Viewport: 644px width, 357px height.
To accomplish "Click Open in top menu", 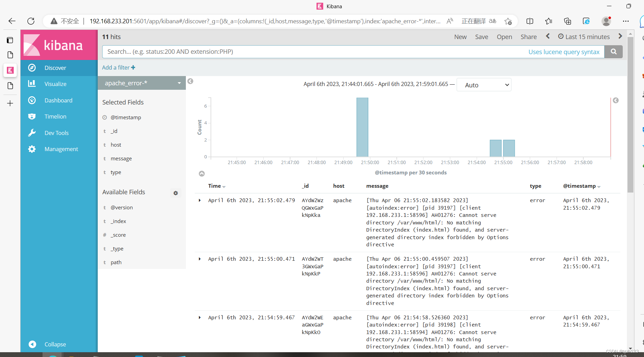I will pyautogui.click(x=504, y=37).
